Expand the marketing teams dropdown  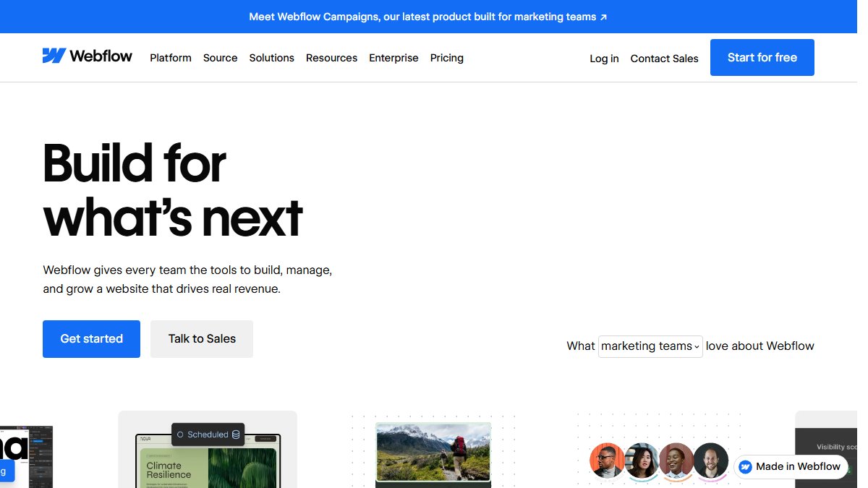click(x=650, y=346)
